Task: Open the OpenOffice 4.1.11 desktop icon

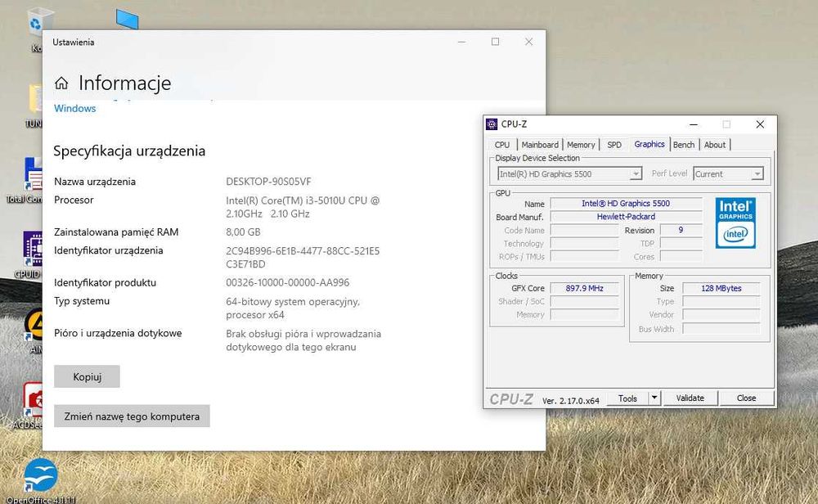Action: click(x=41, y=475)
